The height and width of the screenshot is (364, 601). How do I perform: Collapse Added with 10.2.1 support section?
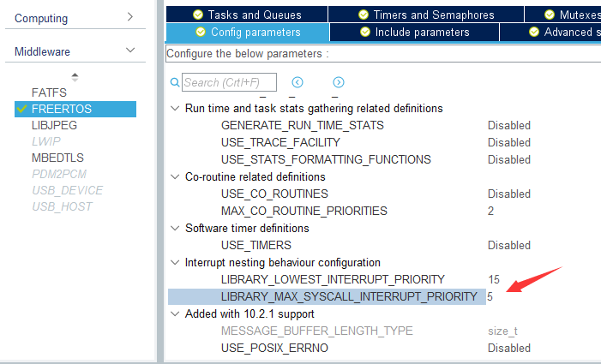(x=175, y=313)
